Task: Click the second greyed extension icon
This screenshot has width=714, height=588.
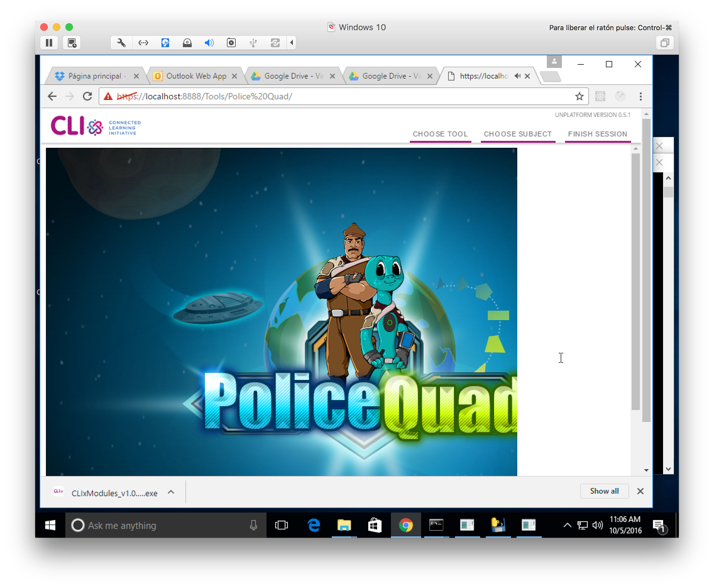Action: (620, 96)
